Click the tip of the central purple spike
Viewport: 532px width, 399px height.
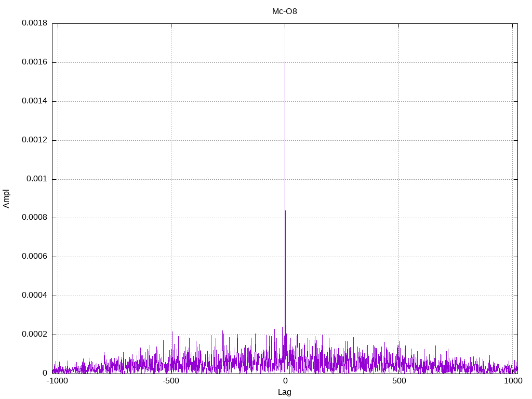[285, 62]
